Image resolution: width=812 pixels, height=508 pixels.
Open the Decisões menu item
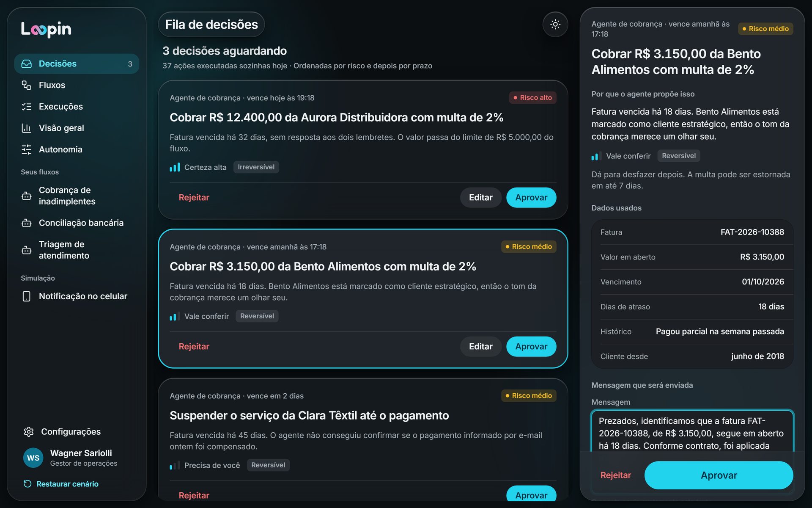point(77,63)
